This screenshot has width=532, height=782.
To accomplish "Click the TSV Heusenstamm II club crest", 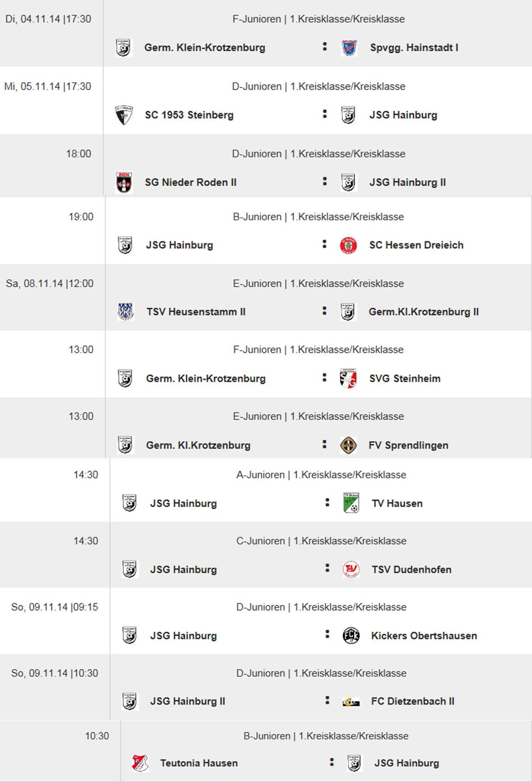I will pyautogui.click(x=126, y=312).
